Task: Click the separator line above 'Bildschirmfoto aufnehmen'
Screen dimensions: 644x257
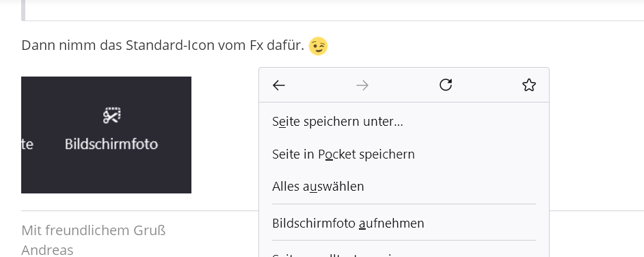Action: pyautogui.click(x=404, y=204)
